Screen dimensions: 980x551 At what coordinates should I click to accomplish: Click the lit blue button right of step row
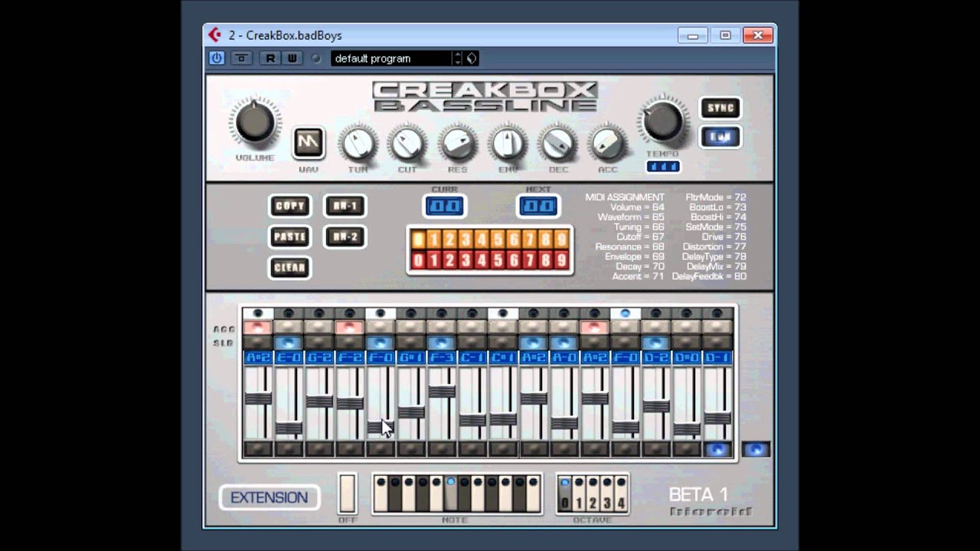pos(756,449)
